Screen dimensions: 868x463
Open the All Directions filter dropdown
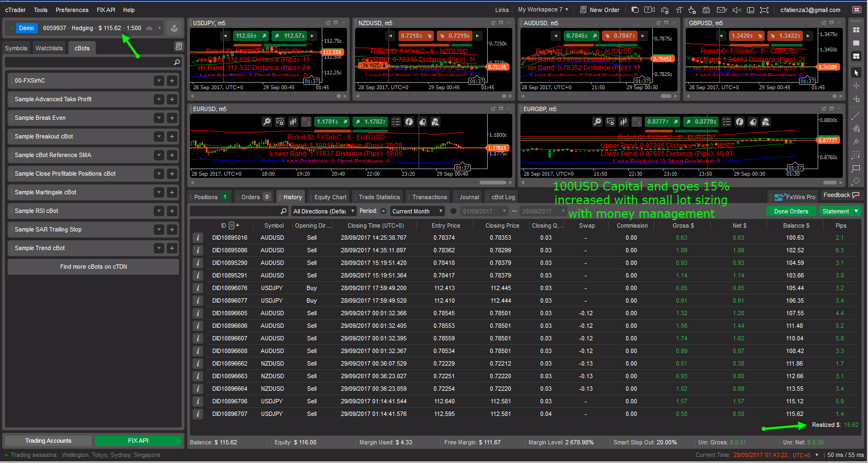click(x=323, y=211)
